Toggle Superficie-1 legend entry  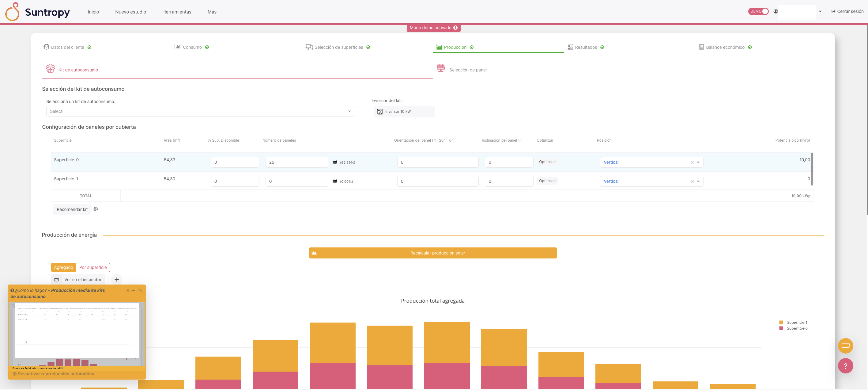tap(793, 323)
